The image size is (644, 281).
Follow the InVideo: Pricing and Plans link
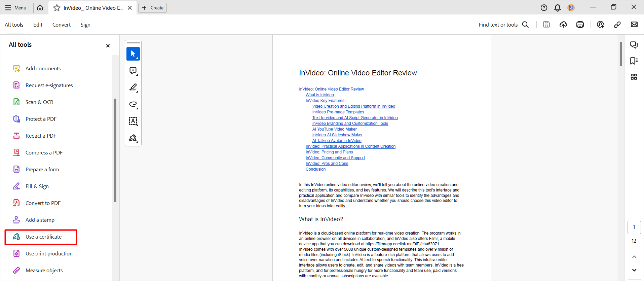(329, 152)
